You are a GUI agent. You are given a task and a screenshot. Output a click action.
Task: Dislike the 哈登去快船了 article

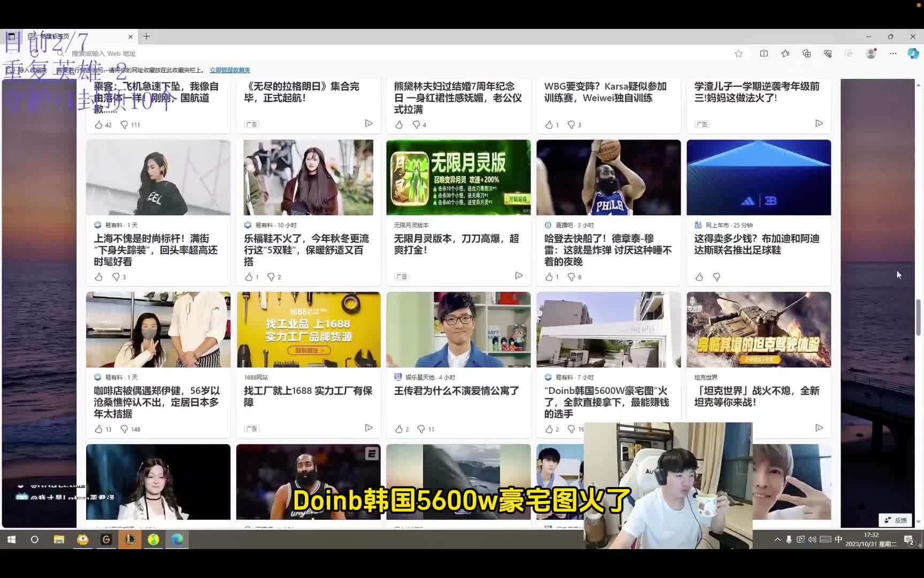point(571,277)
